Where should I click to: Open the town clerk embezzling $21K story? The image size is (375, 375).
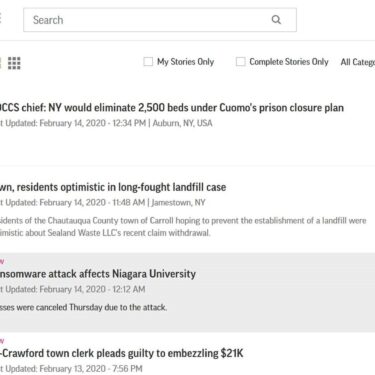pos(122,353)
